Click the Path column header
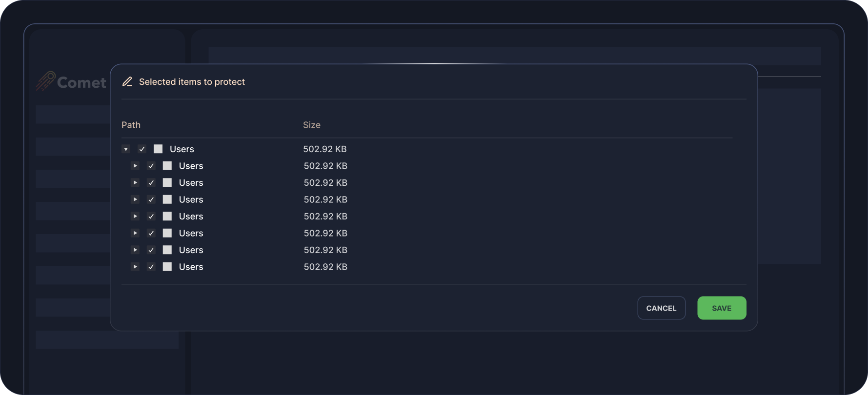The image size is (868, 395). coord(131,125)
